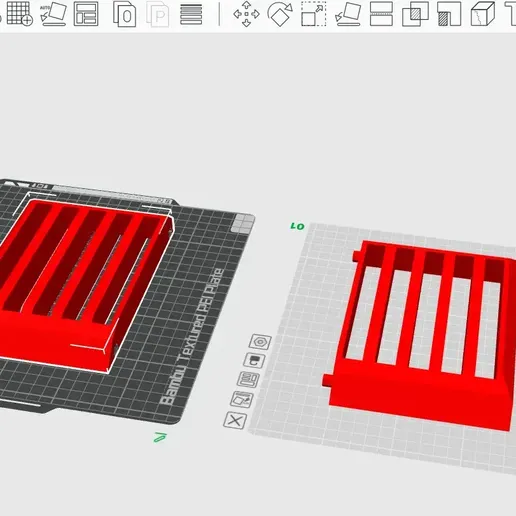Open the Variable Layer Height tool
This screenshot has height=516, width=516.
click(191, 14)
